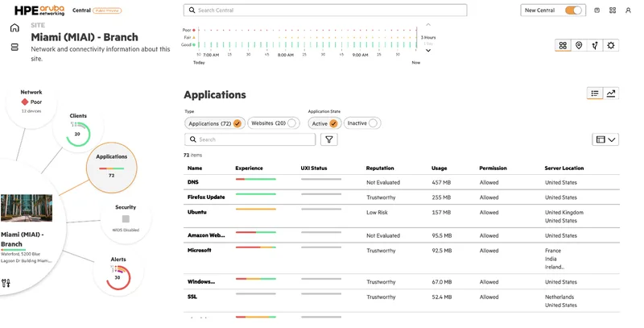The height and width of the screenshot is (328, 644).
Task: Select the Websites (20) type filter
Action: (x=274, y=123)
